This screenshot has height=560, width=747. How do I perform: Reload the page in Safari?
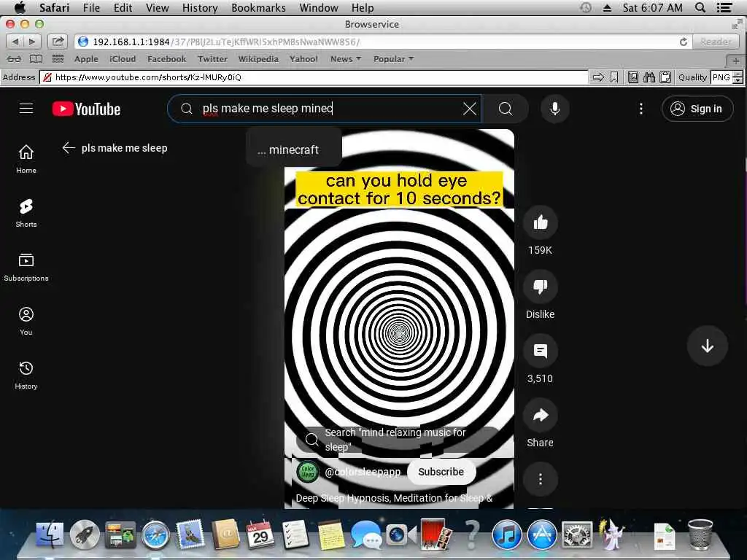coord(683,42)
